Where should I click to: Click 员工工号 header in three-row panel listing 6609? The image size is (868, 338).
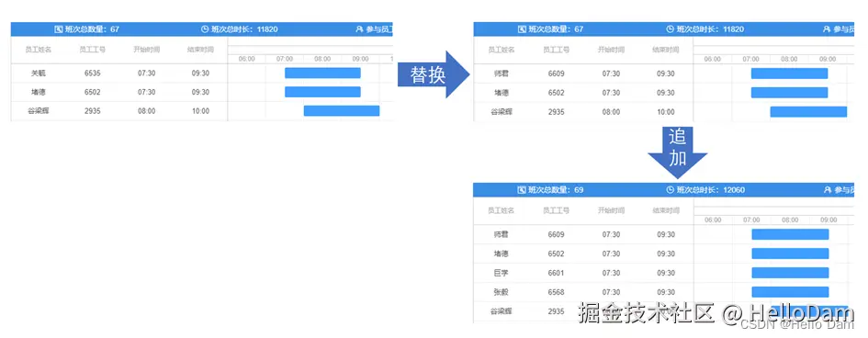pyautogui.click(x=557, y=50)
